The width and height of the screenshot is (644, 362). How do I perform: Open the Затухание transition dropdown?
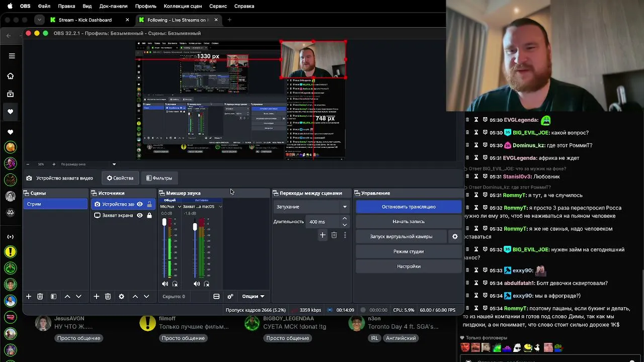point(312,207)
